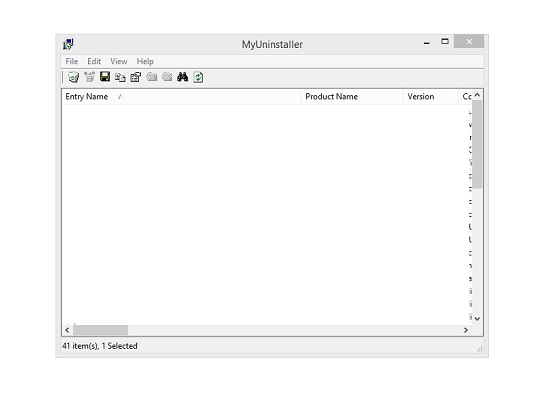Minimize the MyUninstaller window
The height and width of the screenshot is (396, 550).
point(427,43)
